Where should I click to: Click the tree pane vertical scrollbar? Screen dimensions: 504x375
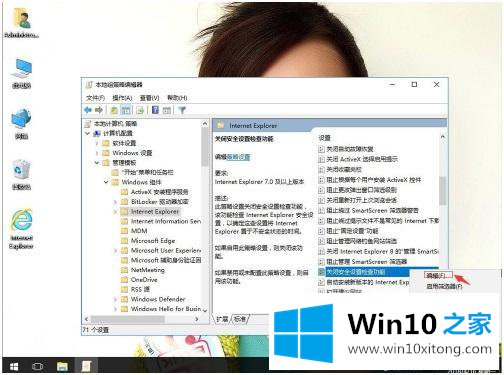(205, 217)
